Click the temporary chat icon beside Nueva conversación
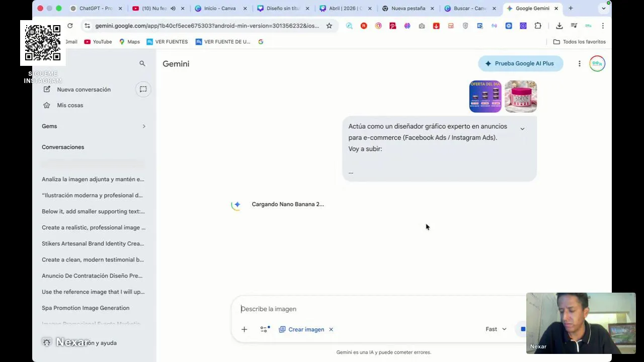Screen dimensions: 644x362 point(143,89)
